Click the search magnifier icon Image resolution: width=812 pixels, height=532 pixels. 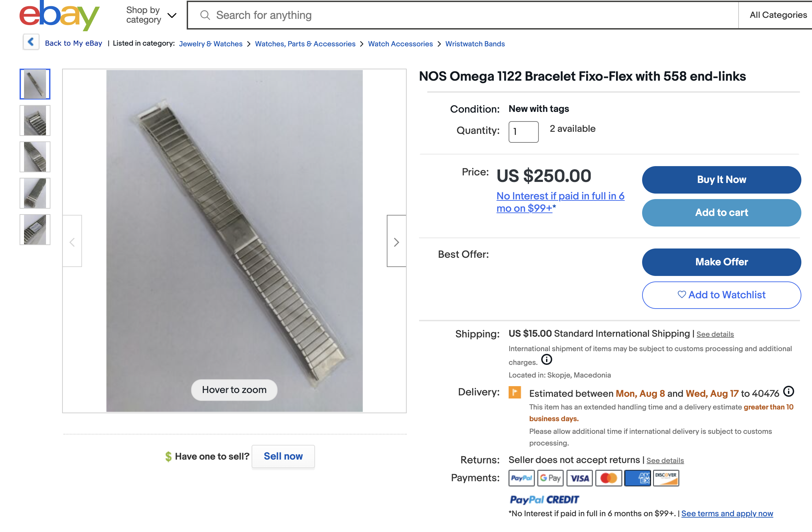tap(205, 15)
